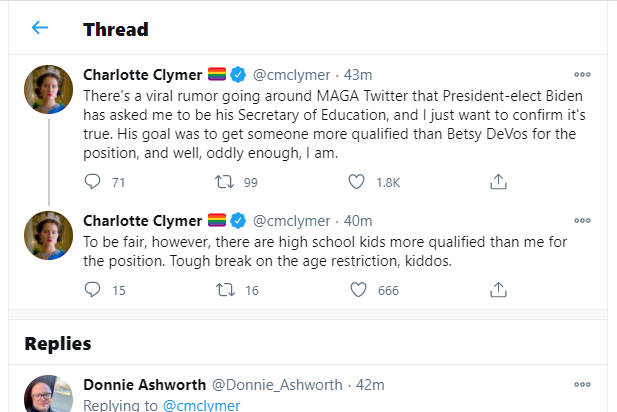Like the tweet with 1.8K likes

(x=357, y=182)
